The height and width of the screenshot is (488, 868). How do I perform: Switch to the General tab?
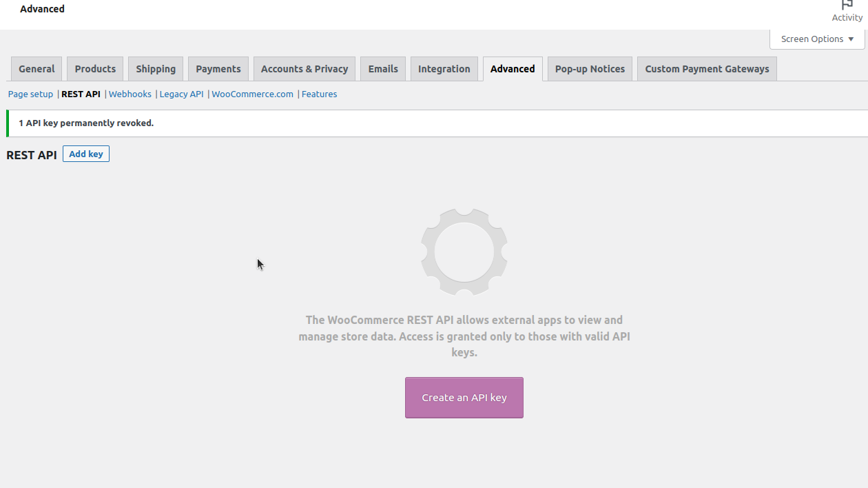[37, 69]
